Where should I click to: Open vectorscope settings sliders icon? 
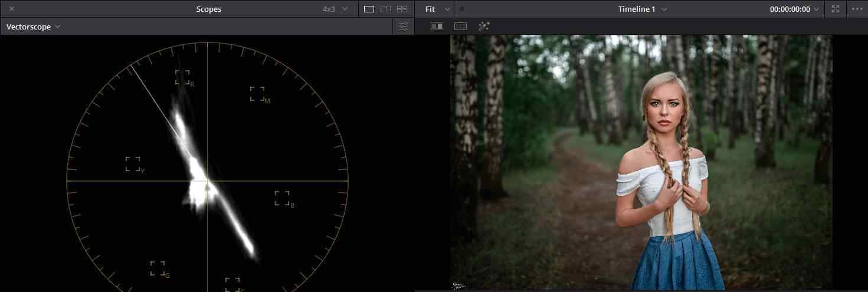point(404,27)
